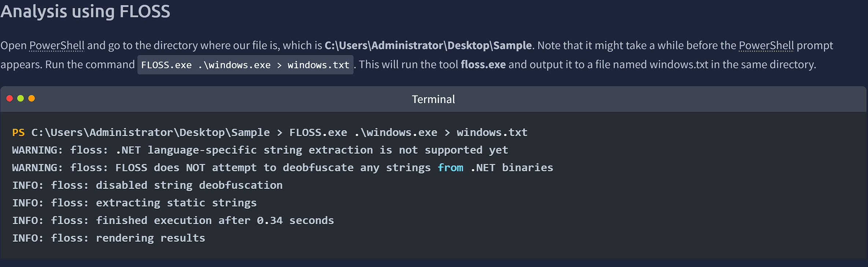Image resolution: width=868 pixels, height=267 pixels.
Task: Click line 'rendering results'
Action: 108,238
